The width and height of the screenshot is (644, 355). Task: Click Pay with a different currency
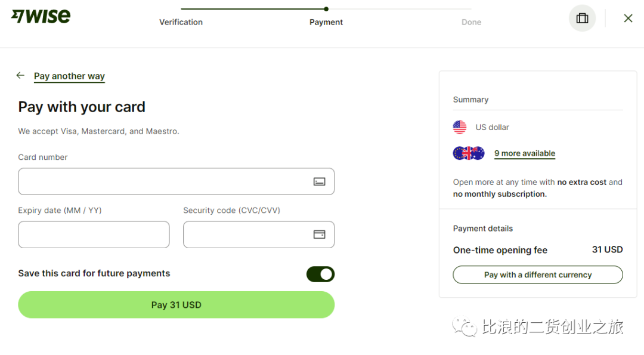[538, 275]
